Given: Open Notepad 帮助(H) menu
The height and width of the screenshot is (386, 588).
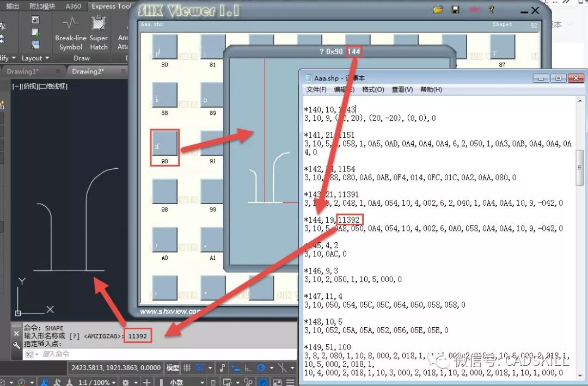Looking at the screenshot, I should (431, 90).
